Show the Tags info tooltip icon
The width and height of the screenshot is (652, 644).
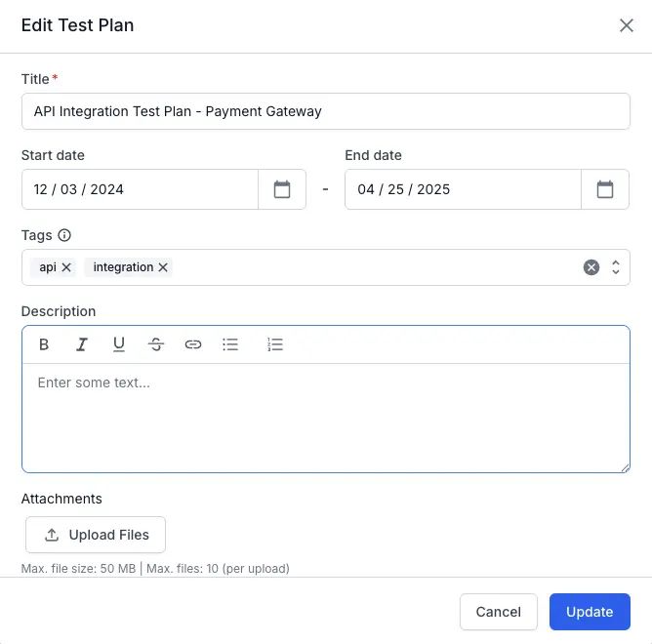(64, 235)
